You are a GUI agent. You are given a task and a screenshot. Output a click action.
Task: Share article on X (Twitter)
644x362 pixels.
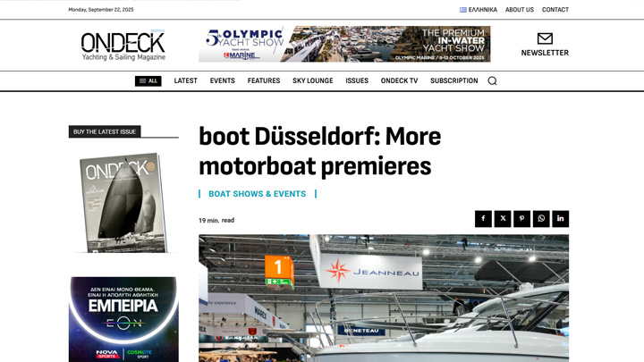(x=503, y=219)
